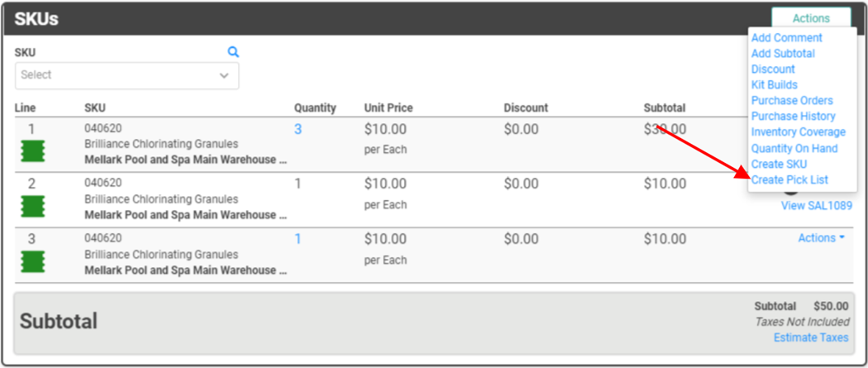Screen dimensions: 868x368
Task: Click the Estimate Taxes link
Action: coord(810,337)
